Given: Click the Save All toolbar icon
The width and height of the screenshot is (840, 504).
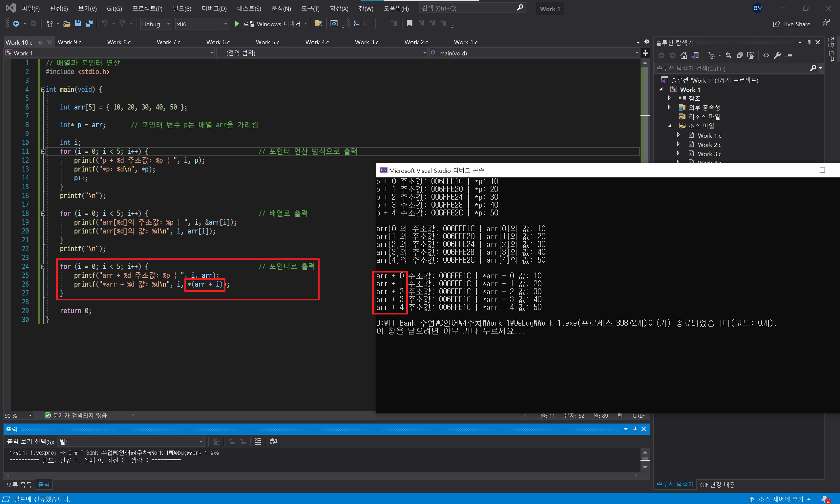Looking at the screenshot, I should point(89,23).
